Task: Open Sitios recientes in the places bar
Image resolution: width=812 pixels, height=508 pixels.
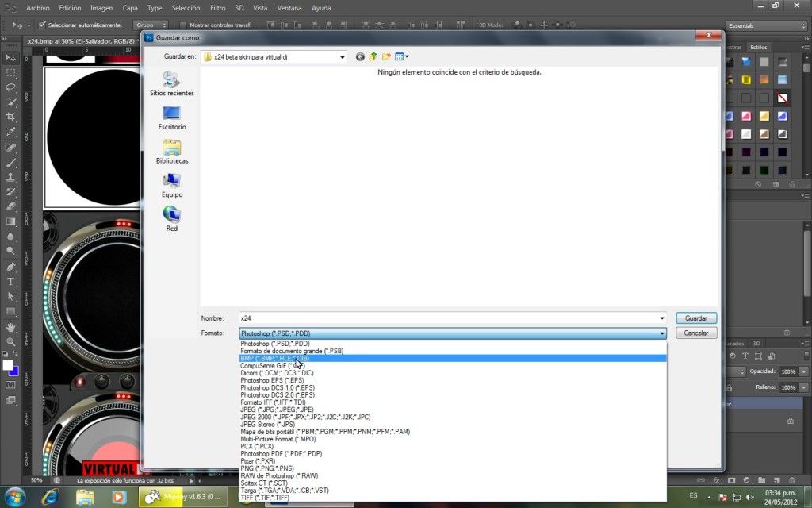Action: (172, 84)
